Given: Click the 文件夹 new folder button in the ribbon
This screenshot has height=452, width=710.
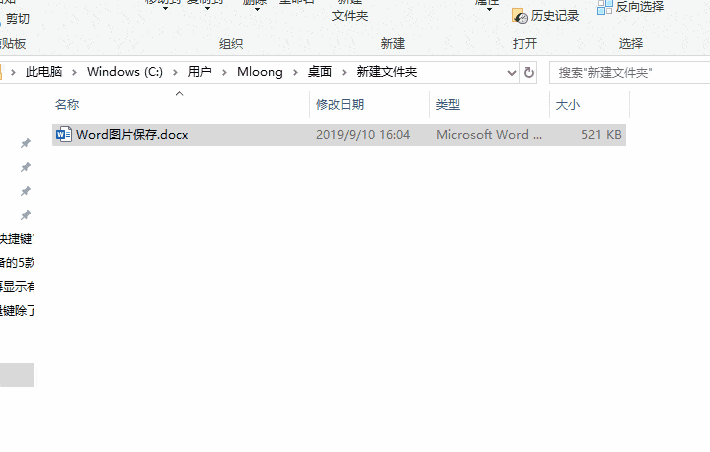Looking at the screenshot, I should (350, 16).
